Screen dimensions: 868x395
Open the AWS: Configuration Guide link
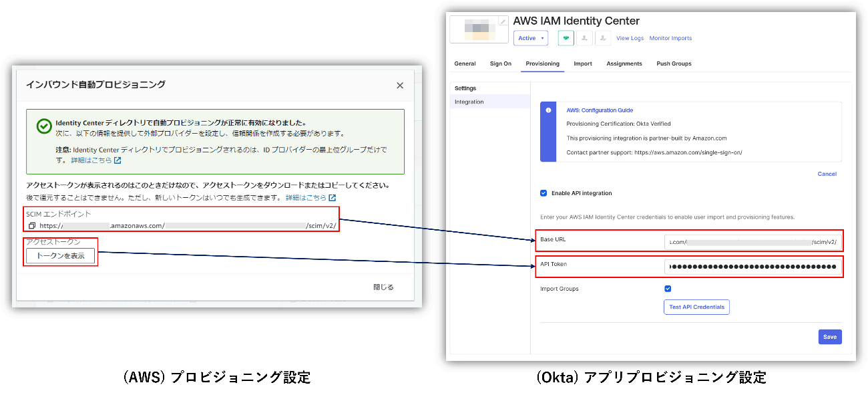pos(600,110)
